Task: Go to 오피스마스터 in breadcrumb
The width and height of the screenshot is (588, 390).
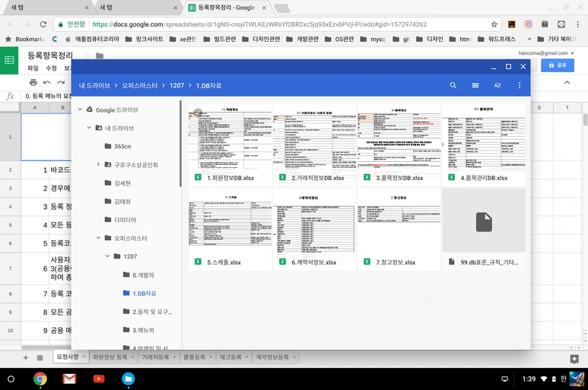Action: tap(139, 85)
